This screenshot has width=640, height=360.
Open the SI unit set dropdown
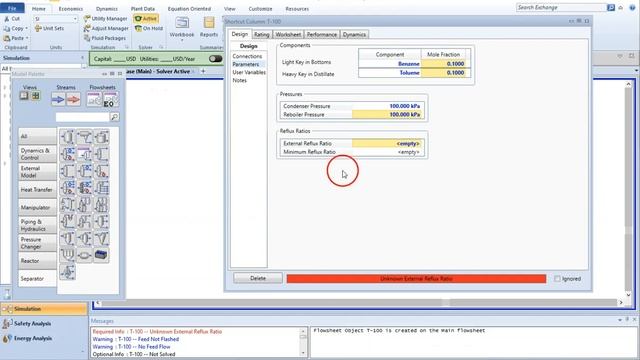tap(75, 19)
